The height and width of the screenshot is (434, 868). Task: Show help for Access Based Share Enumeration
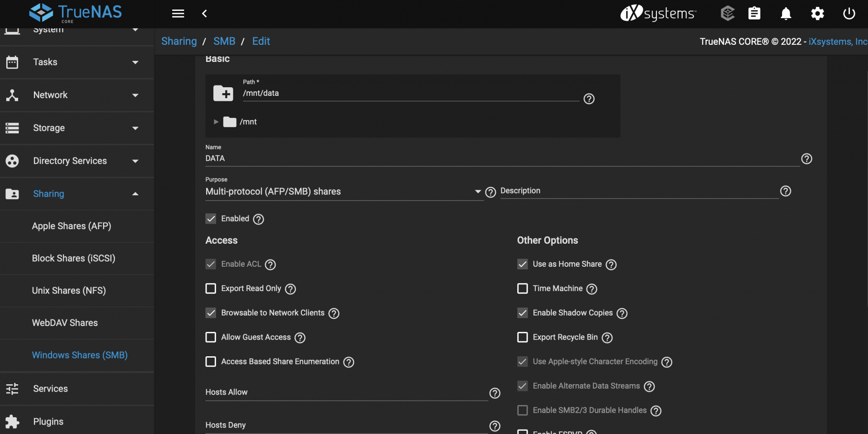coord(349,362)
